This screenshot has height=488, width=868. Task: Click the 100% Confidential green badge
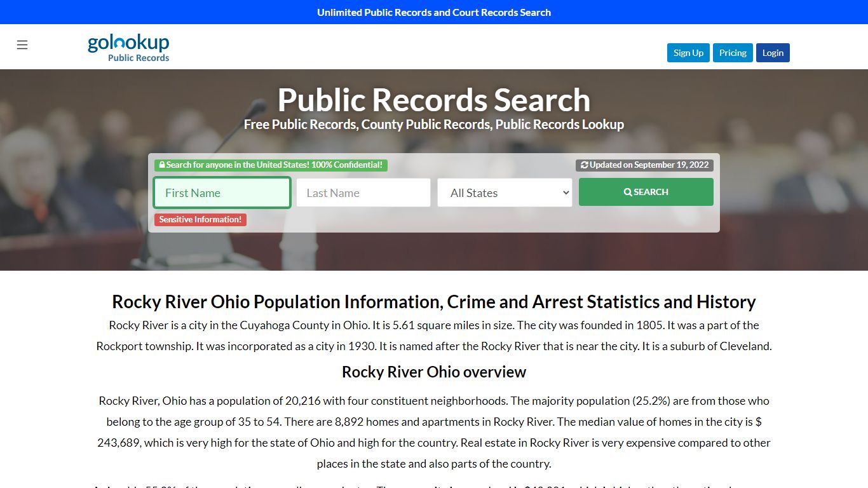point(271,165)
